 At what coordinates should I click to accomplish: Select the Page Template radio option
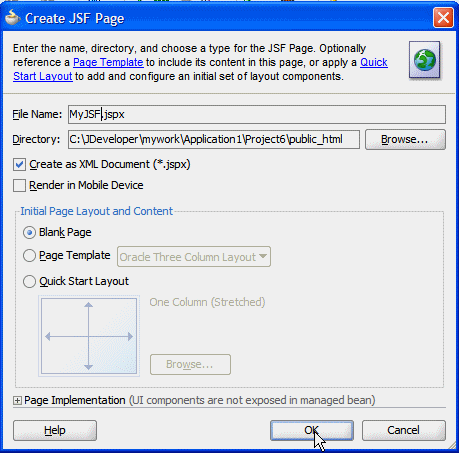[29, 256]
